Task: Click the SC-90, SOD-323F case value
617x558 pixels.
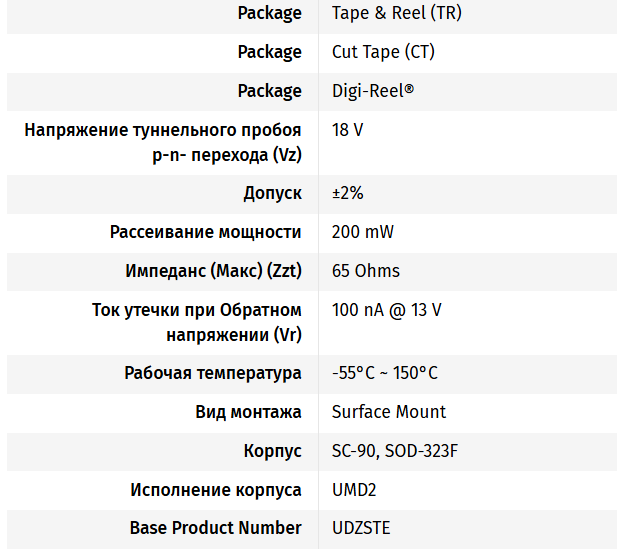Action: [394, 451]
